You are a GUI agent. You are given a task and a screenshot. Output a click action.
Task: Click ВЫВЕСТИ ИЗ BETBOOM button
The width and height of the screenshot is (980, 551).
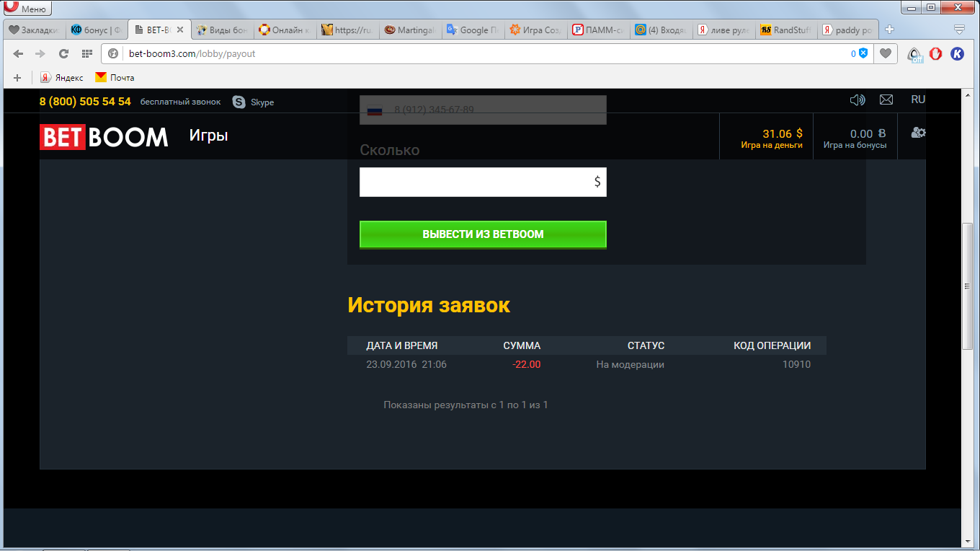coord(483,234)
